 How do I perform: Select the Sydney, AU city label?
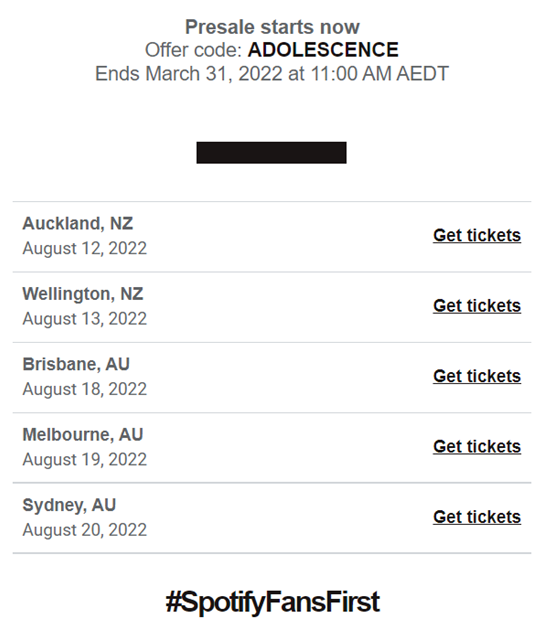[69, 505]
